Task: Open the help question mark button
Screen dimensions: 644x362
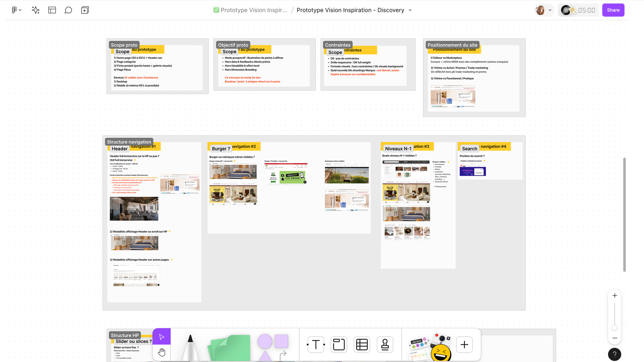Action: click(614, 354)
